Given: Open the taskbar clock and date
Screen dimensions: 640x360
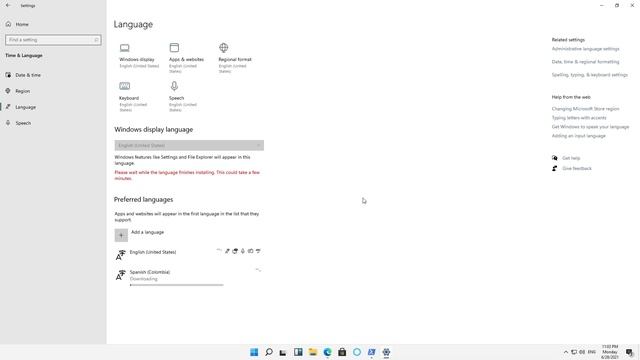Looking at the screenshot, I should (x=610, y=352).
